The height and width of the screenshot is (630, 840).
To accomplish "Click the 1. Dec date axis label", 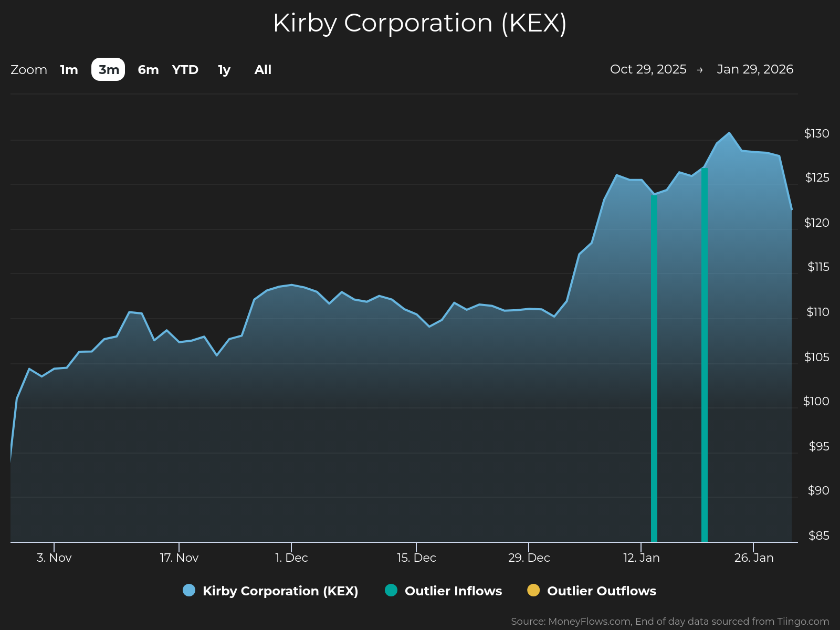I will click(291, 558).
